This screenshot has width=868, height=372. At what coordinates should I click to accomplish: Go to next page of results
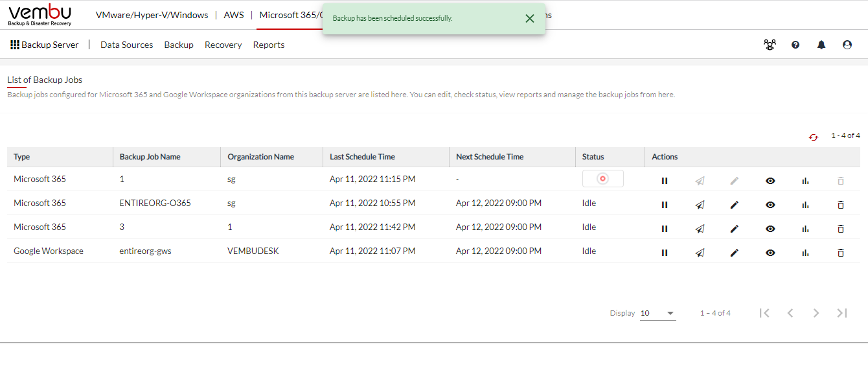[x=816, y=313]
